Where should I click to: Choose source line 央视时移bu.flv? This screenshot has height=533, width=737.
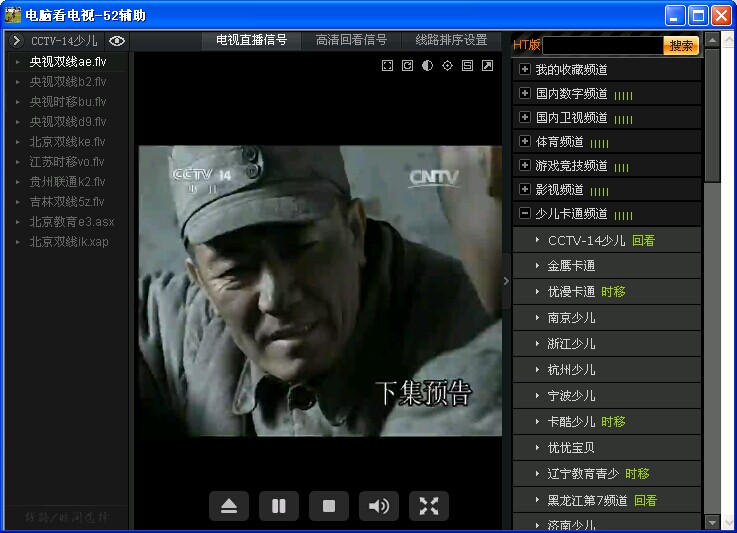[68, 102]
